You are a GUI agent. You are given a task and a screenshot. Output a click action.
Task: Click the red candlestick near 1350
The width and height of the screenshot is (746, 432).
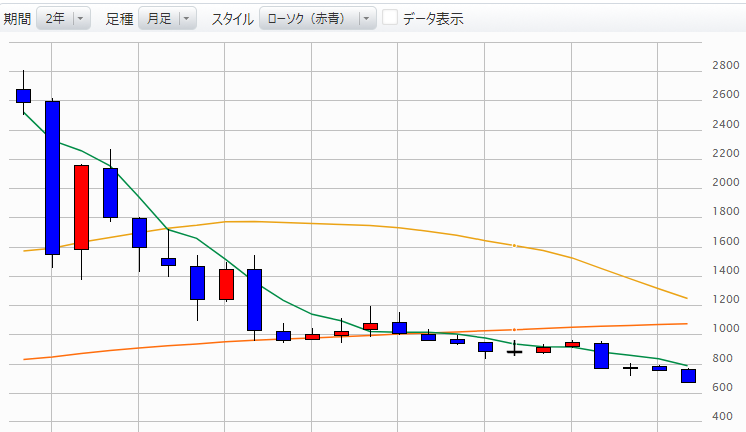[226, 285]
